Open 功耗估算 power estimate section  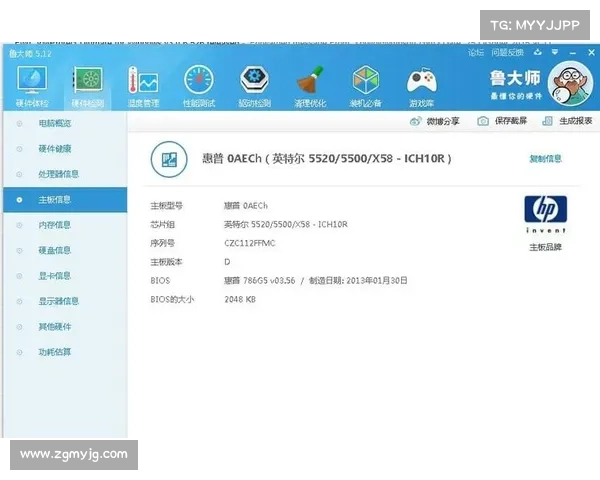tap(55, 352)
